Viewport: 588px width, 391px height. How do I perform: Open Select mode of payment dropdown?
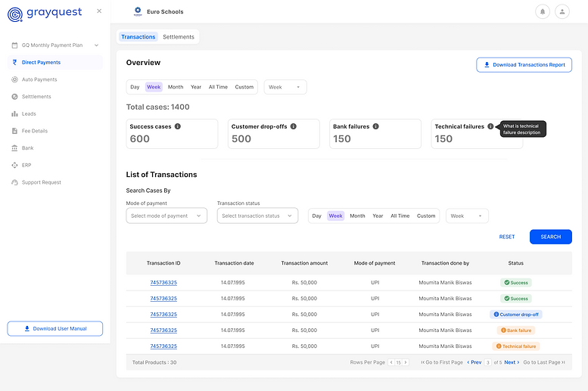click(166, 216)
